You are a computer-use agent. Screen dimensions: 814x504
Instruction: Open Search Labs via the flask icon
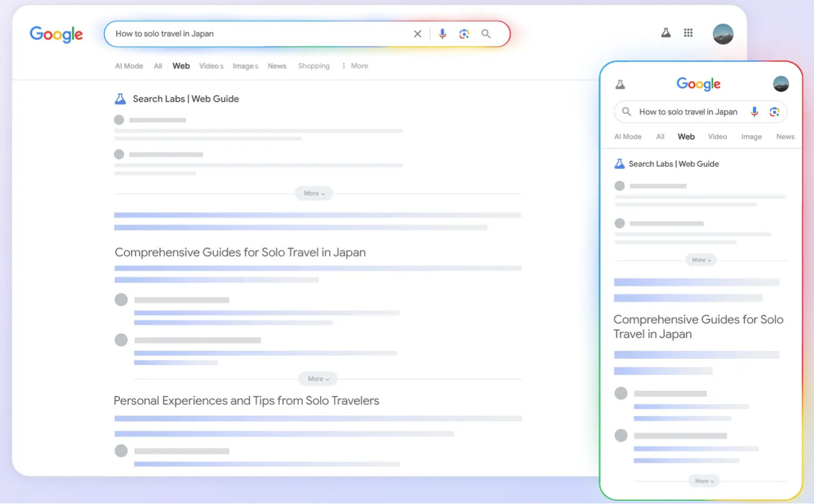665,33
